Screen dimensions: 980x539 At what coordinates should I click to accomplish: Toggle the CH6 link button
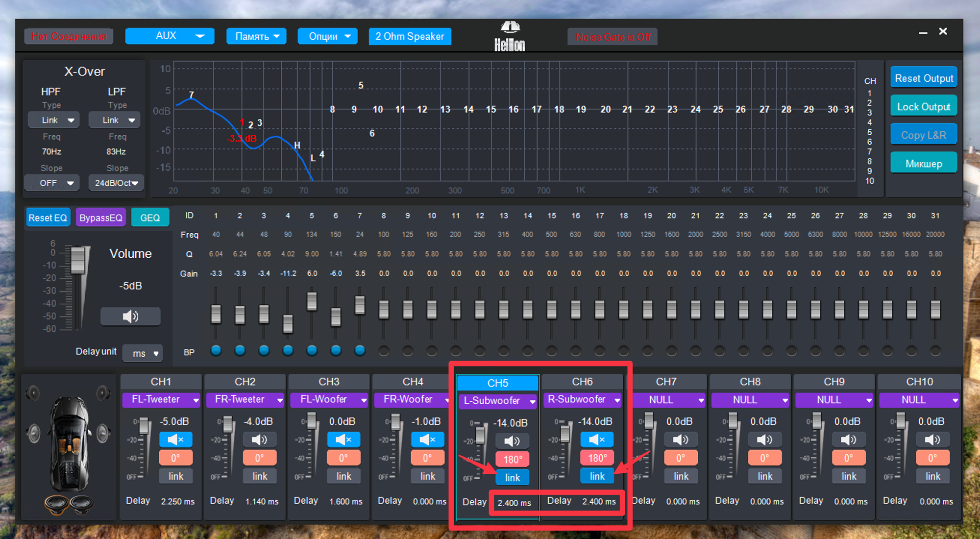[597, 476]
